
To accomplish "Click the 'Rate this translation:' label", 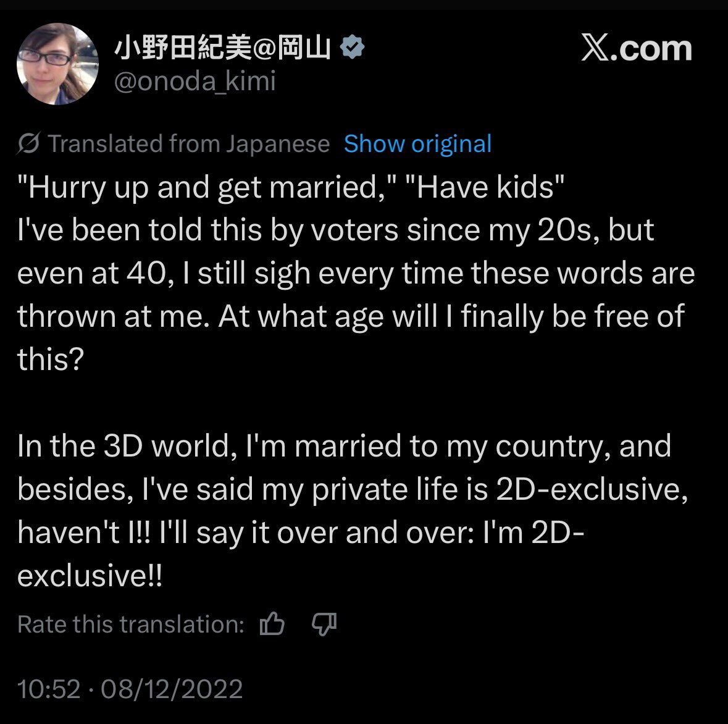I will (131, 624).
